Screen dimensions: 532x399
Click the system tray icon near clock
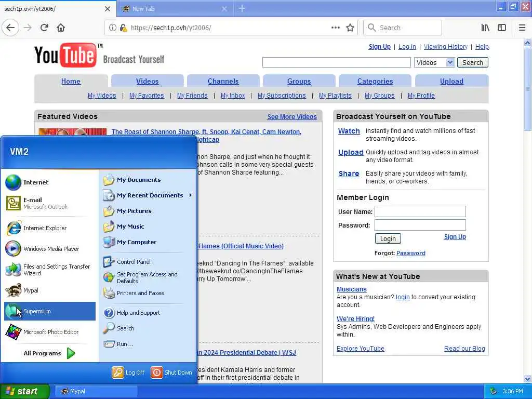point(494,392)
